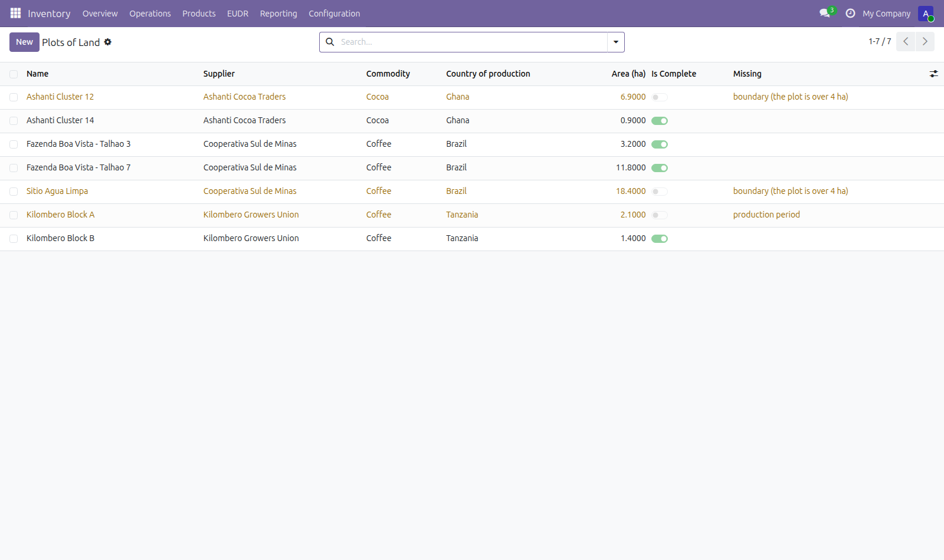Sort by the Area (ha) column header
The image size is (944, 560).
[x=628, y=74]
